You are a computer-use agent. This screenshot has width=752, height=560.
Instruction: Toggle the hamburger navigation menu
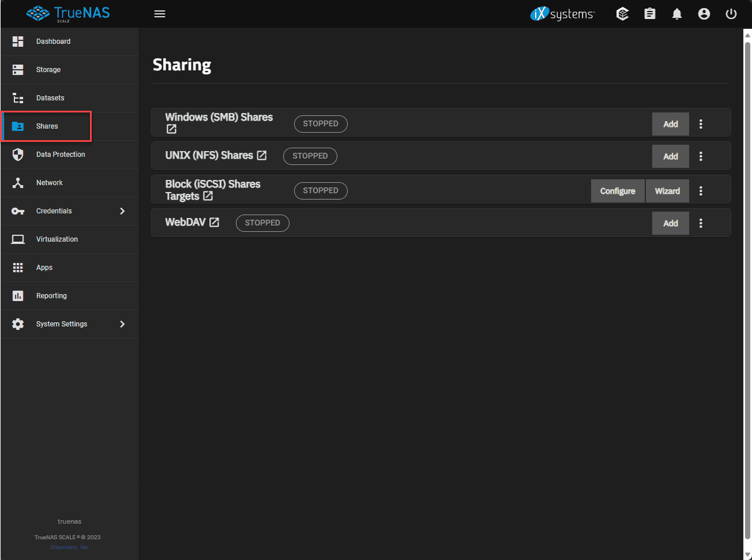coord(160,13)
